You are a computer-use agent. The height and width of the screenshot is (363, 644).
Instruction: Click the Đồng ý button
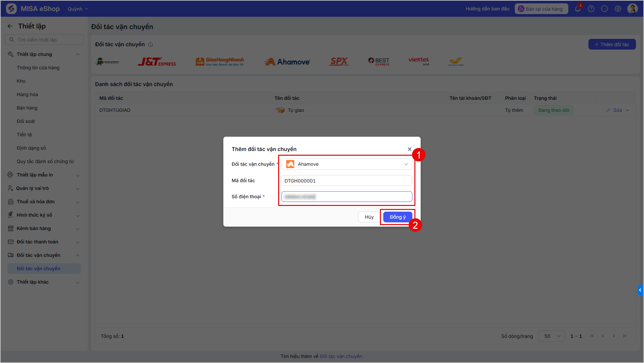tap(398, 217)
